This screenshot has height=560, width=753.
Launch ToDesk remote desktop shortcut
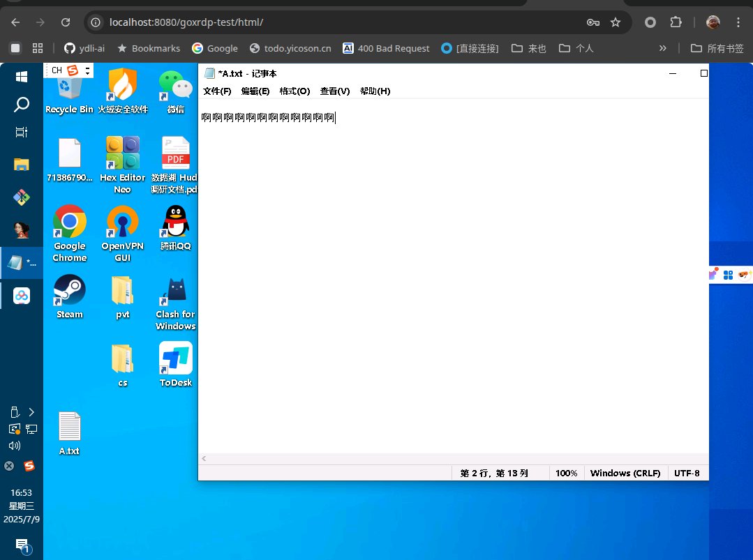click(x=175, y=364)
